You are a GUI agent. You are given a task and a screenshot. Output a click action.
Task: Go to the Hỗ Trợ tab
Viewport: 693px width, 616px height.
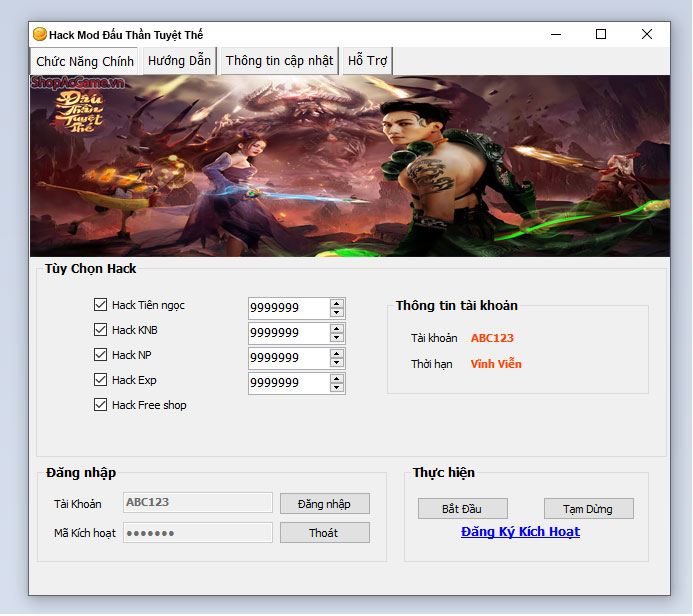coord(367,61)
